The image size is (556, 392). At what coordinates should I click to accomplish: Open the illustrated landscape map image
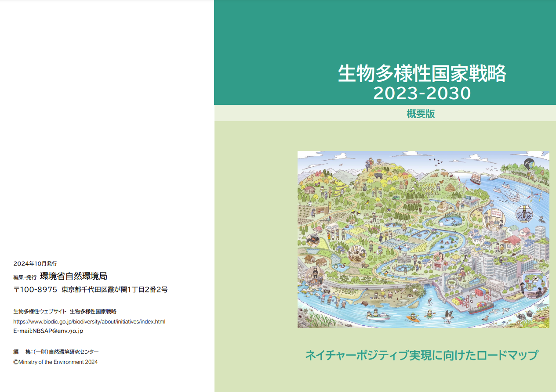[x=423, y=240]
